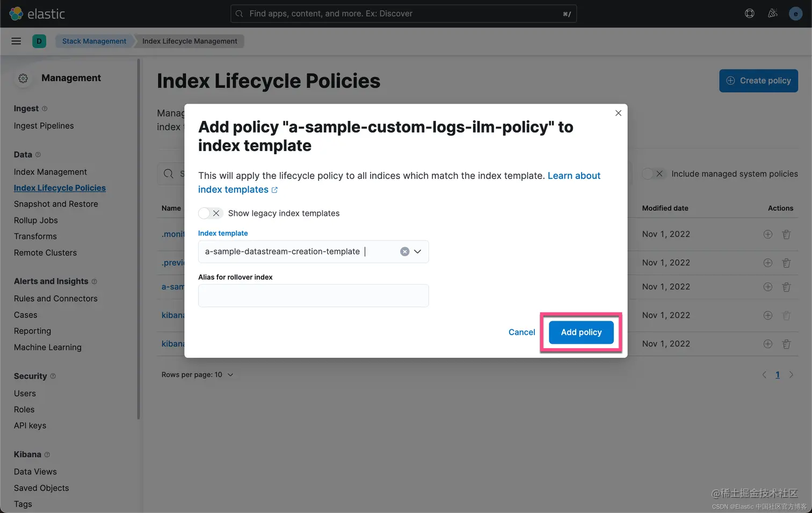The height and width of the screenshot is (513, 812).
Task: Click the Elastic logo
Action: coord(37,13)
